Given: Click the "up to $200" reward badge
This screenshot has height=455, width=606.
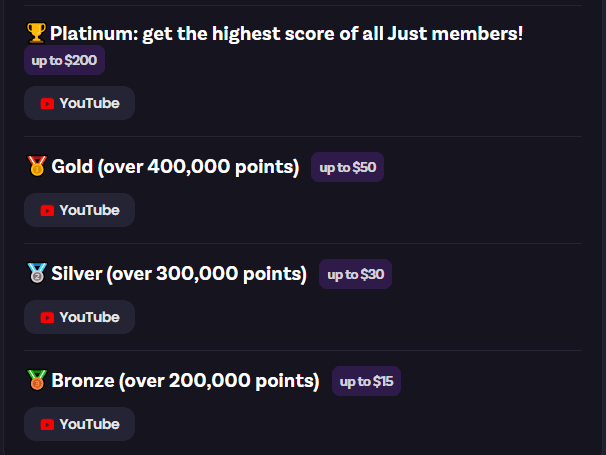Looking at the screenshot, I should (64, 60).
